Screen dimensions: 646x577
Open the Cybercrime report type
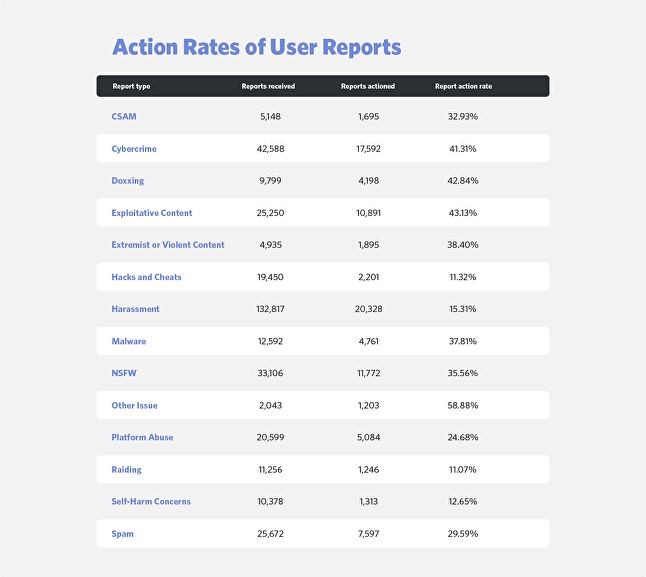[134, 149]
